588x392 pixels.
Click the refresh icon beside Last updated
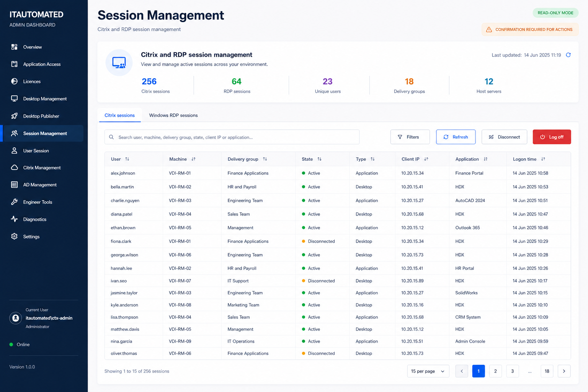point(568,55)
